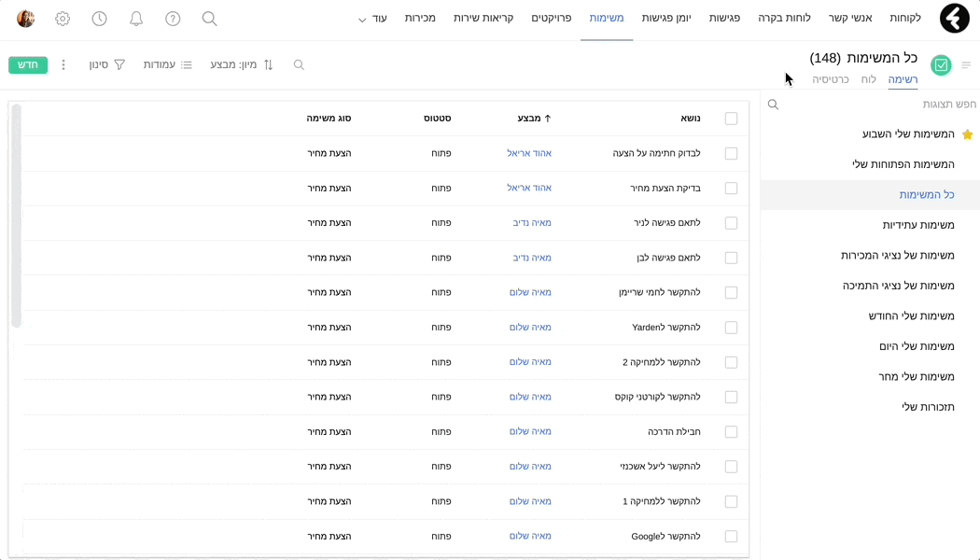Viewport: 980px width, 560px height.
Task: Open מאיה נדיב on row לתאם פגישה לניר
Action: [532, 222]
